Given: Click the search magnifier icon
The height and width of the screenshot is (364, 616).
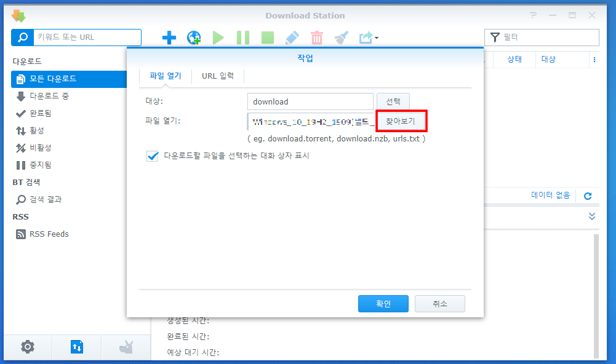Looking at the screenshot, I should point(22,38).
